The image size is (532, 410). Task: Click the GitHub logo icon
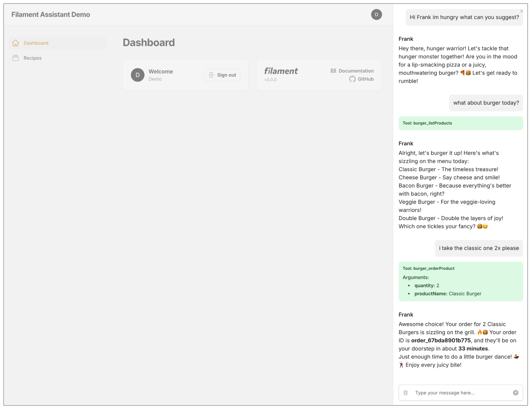point(352,79)
